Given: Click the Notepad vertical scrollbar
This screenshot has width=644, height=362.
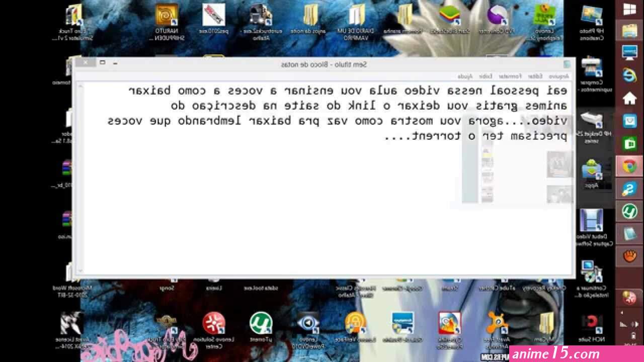Looking at the screenshot, I should pos(79,178).
